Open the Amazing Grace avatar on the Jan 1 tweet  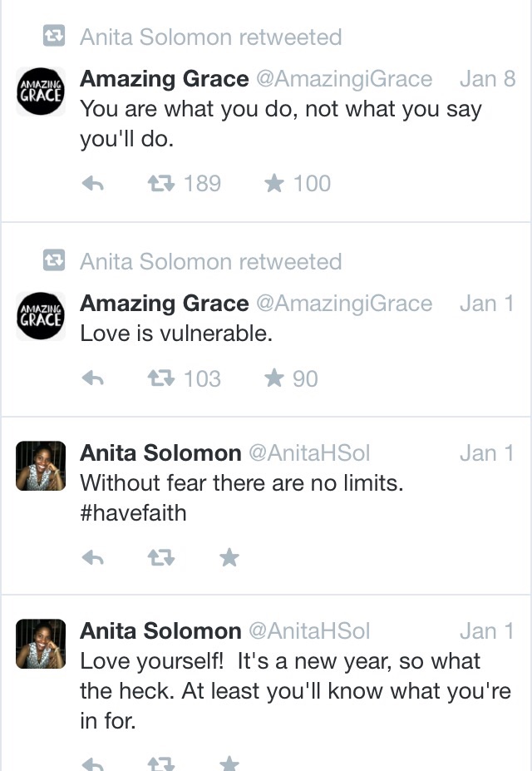pos(41,316)
